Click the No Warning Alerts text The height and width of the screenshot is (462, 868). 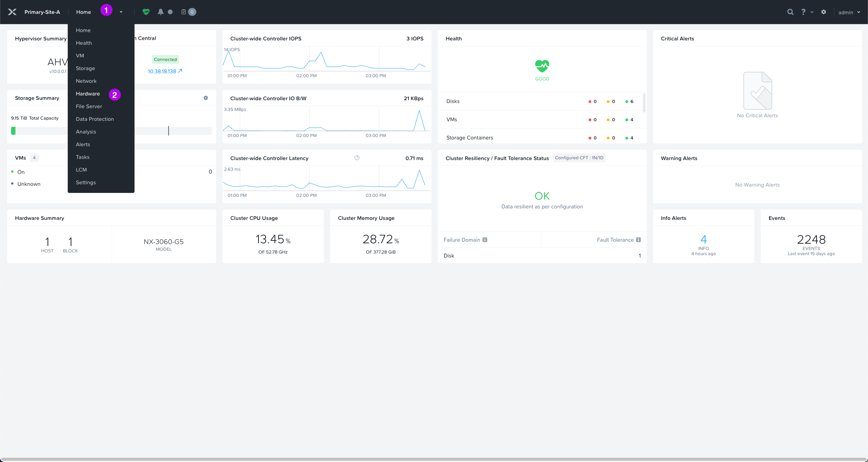[x=757, y=185]
